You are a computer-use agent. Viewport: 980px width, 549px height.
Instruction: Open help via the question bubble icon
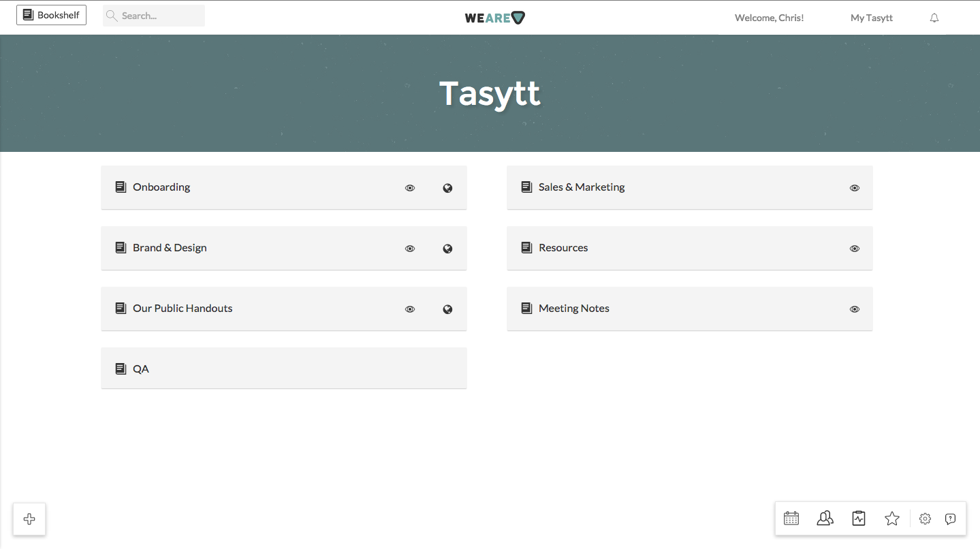point(950,518)
